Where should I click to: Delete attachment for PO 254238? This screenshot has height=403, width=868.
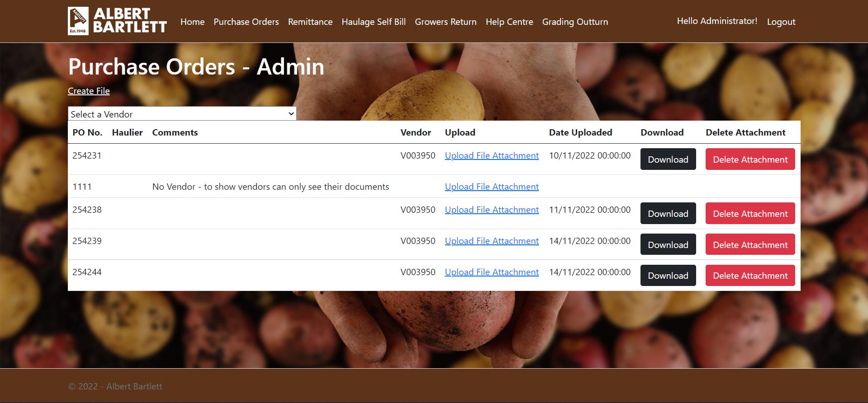[750, 213]
